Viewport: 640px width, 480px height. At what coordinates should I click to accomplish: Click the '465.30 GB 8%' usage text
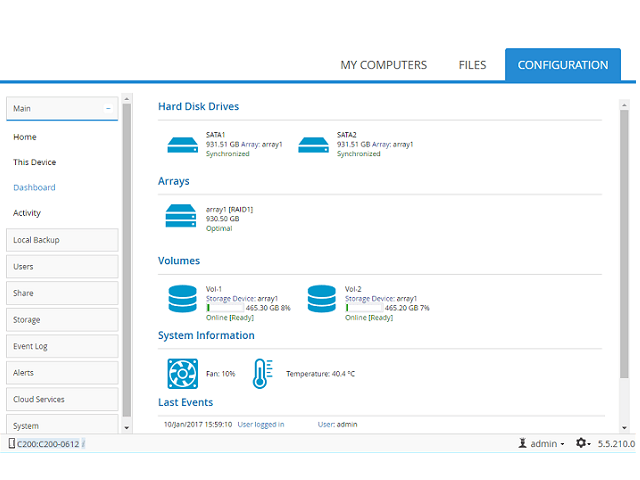[268, 308]
